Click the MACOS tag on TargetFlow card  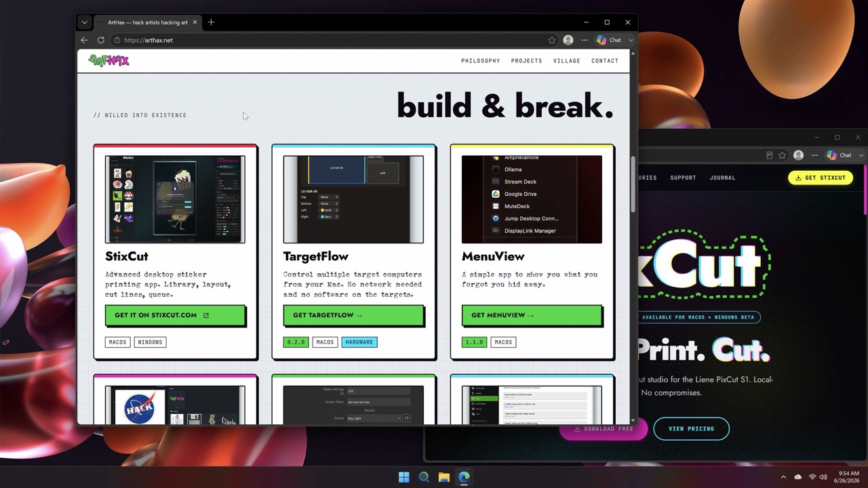coord(325,342)
